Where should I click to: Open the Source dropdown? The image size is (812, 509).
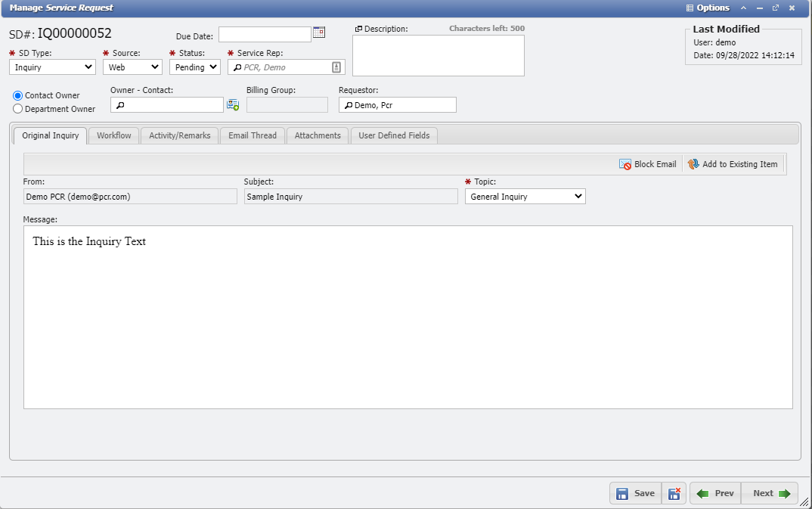pos(132,67)
